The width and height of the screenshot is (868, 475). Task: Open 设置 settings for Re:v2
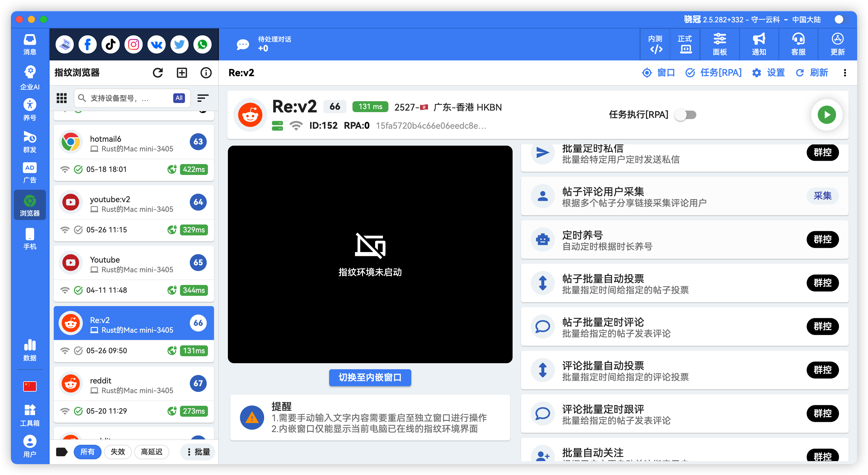pyautogui.click(x=769, y=73)
